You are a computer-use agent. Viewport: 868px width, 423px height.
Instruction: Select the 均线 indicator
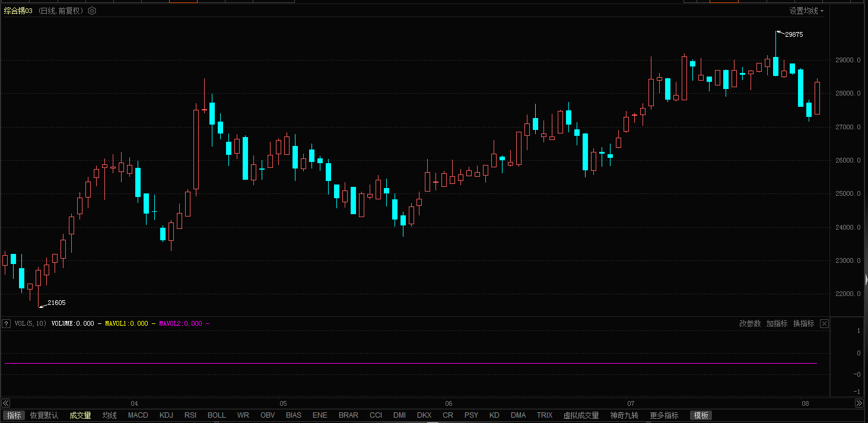point(110,415)
